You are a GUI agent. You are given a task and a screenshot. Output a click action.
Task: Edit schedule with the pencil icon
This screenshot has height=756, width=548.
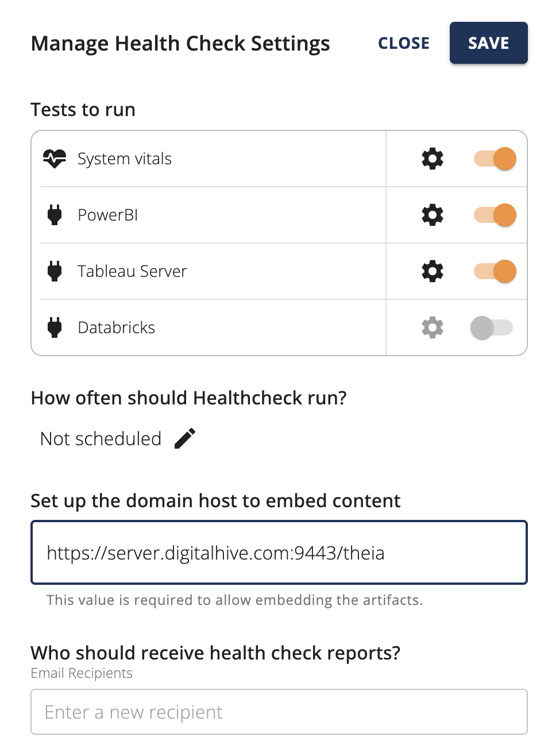185,439
